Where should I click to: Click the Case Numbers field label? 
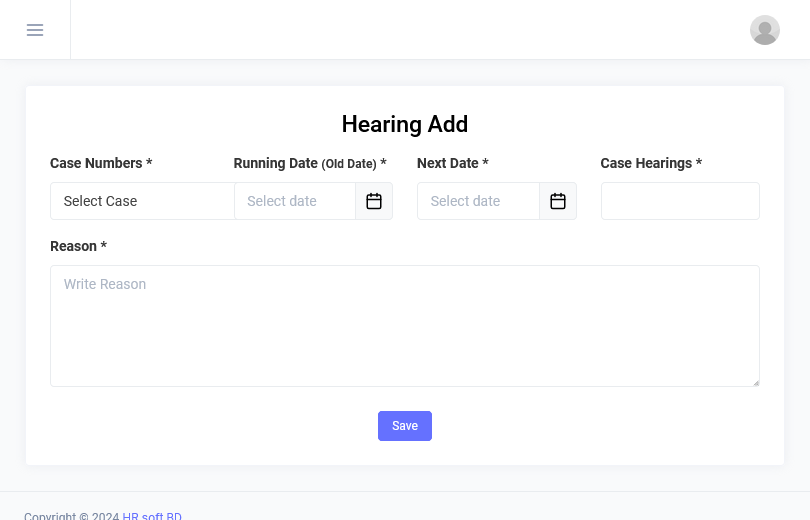(100, 163)
